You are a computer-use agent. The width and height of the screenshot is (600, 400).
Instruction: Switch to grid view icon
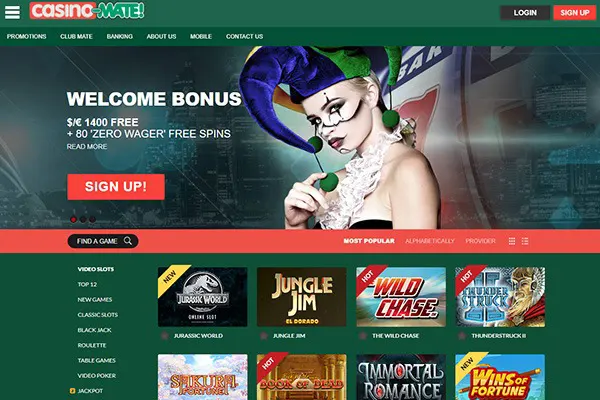tap(512, 241)
